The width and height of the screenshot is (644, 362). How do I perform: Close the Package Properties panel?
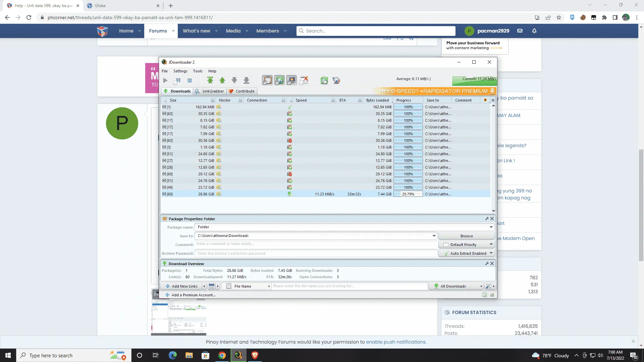pos(492,219)
